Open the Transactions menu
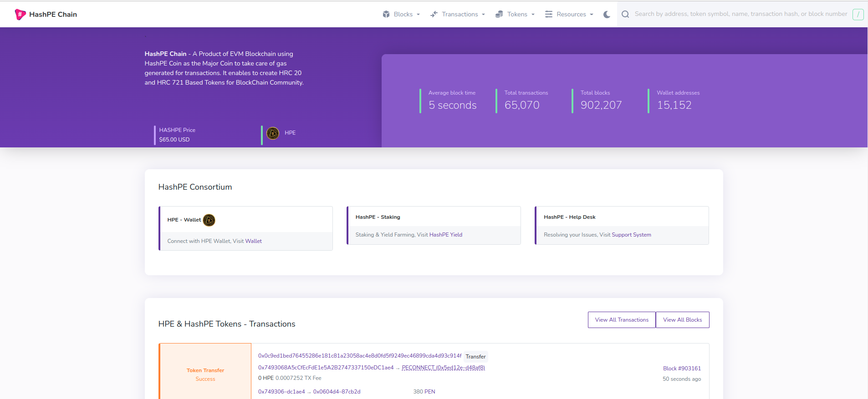The height and width of the screenshot is (399, 868). [x=458, y=14]
